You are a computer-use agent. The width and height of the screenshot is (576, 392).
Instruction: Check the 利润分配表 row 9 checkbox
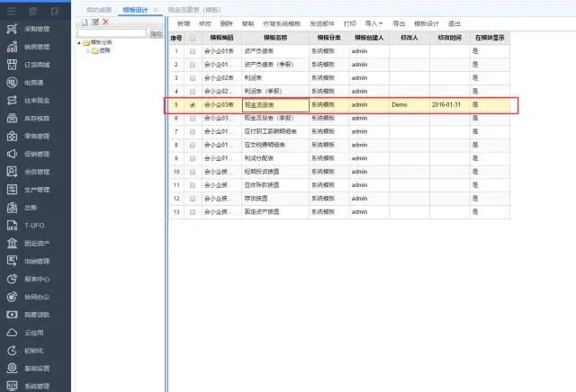(x=193, y=158)
